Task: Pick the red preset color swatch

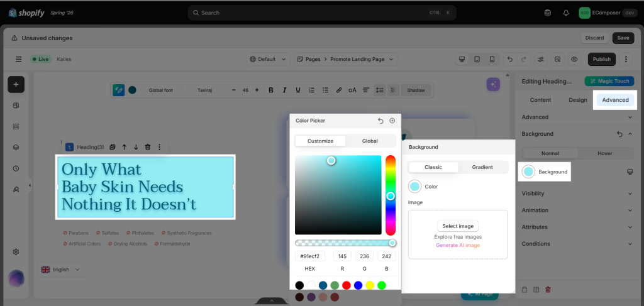Action: (x=347, y=285)
